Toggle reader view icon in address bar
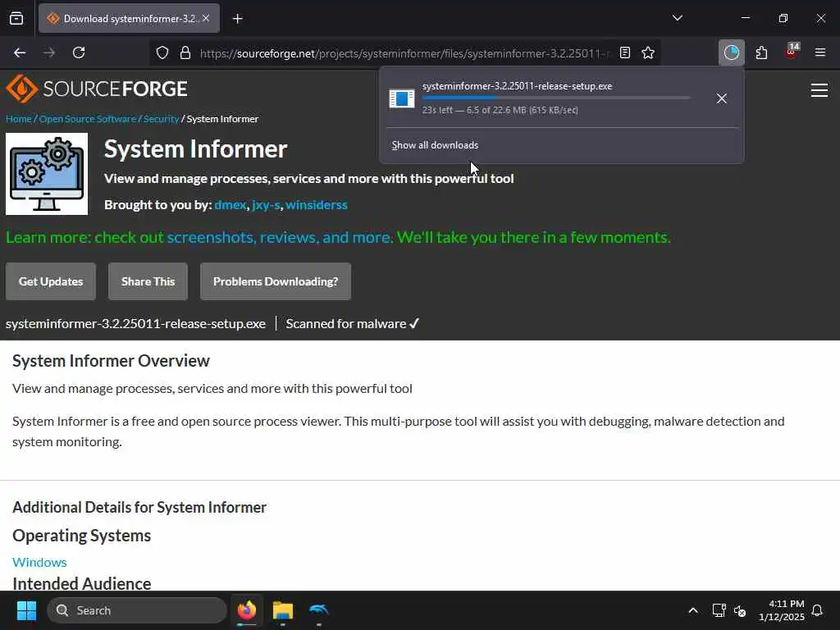840x630 pixels. tap(624, 52)
